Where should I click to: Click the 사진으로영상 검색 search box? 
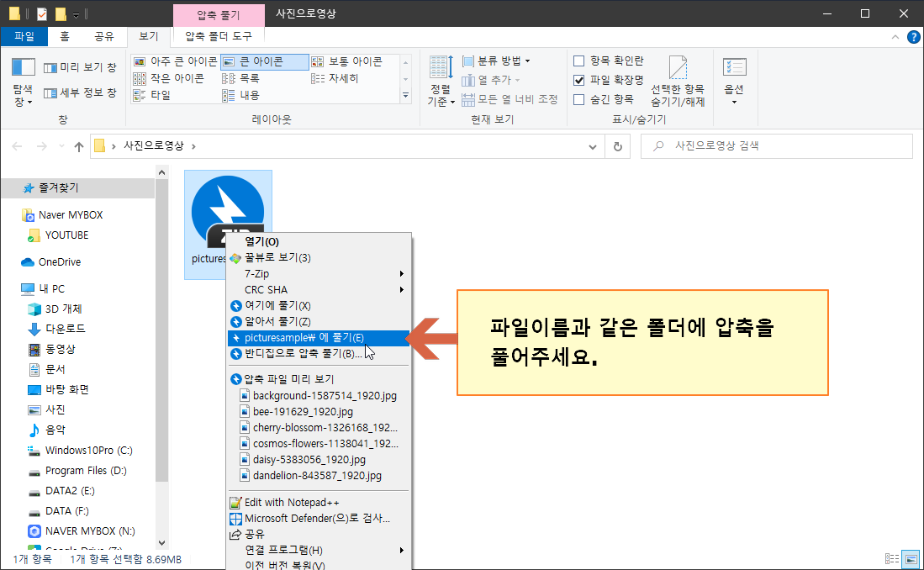click(x=777, y=146)
